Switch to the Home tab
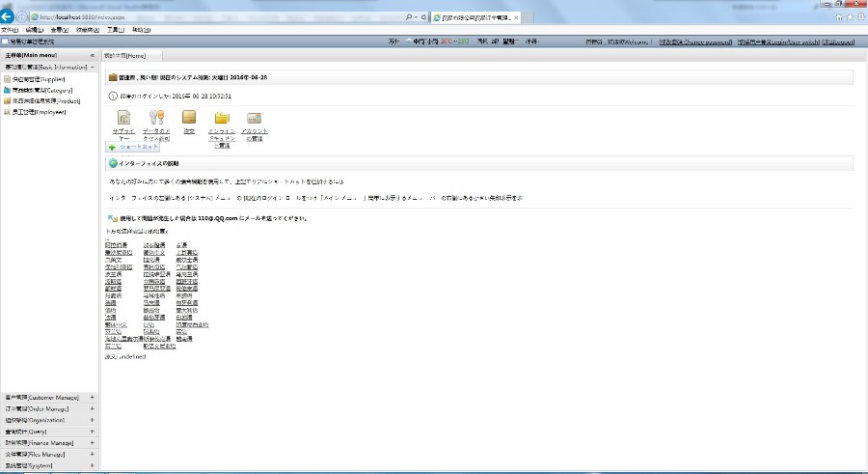This screenshot has width=868, height=474. coord(132,55)
